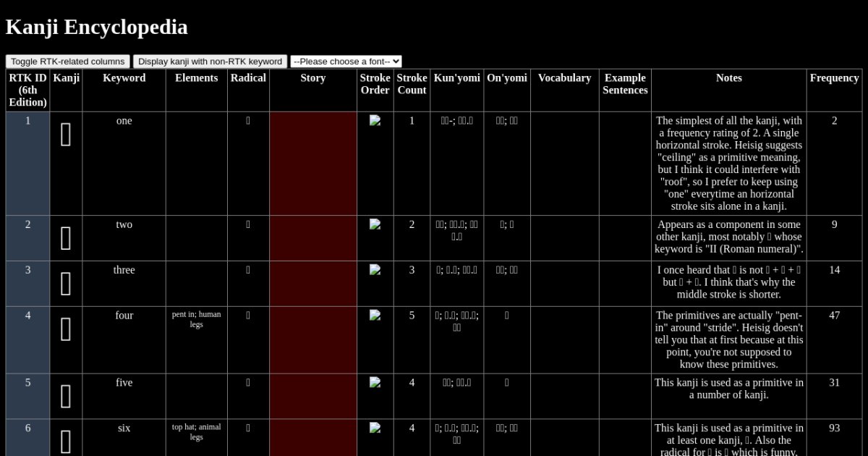Click the 'Stroke Count' column header

[x=412, y=84]
